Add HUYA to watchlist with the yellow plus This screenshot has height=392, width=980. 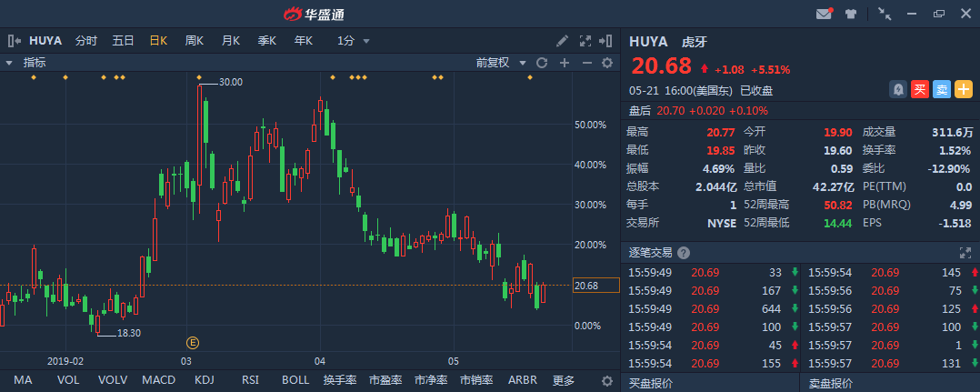[x=964, y=89]
